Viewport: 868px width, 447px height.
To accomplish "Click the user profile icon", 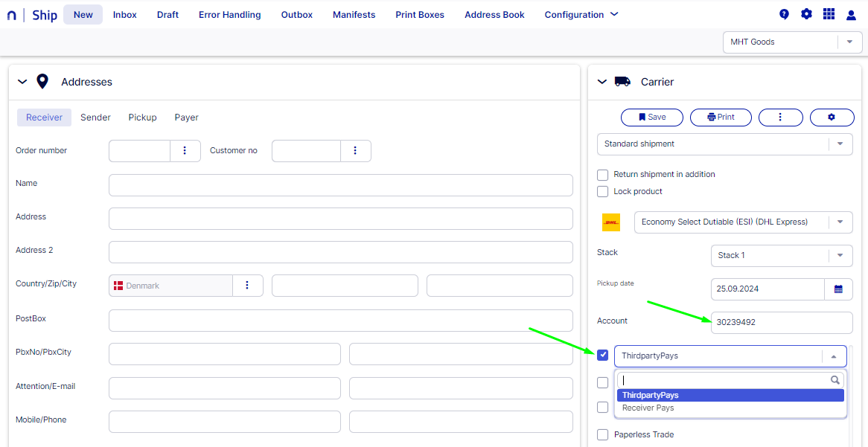I will [851, 15].
